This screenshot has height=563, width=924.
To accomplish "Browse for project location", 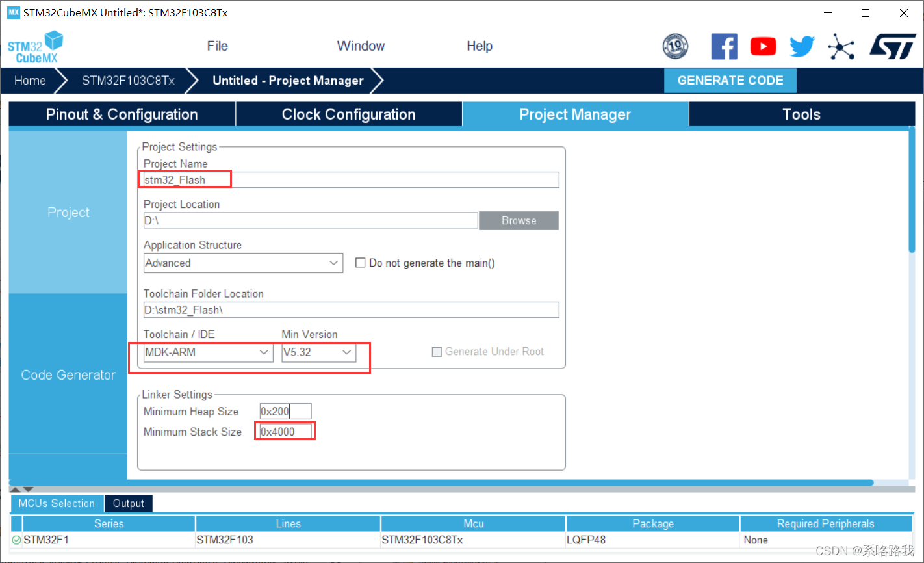I will pos(519,220).
